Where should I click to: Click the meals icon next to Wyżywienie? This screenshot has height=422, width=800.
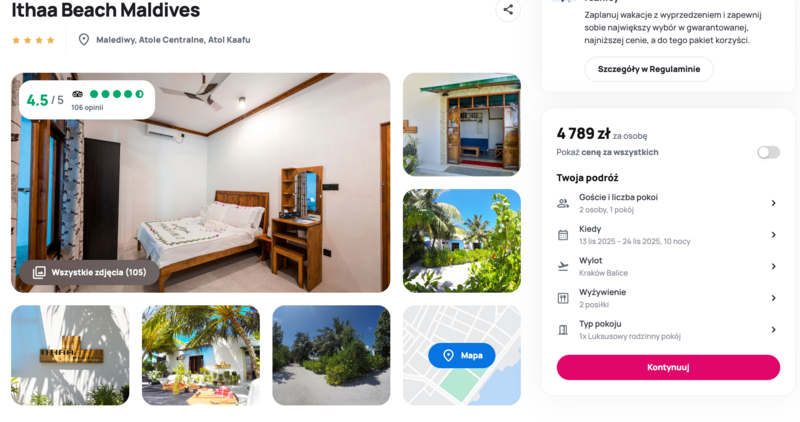coord(563,298)
